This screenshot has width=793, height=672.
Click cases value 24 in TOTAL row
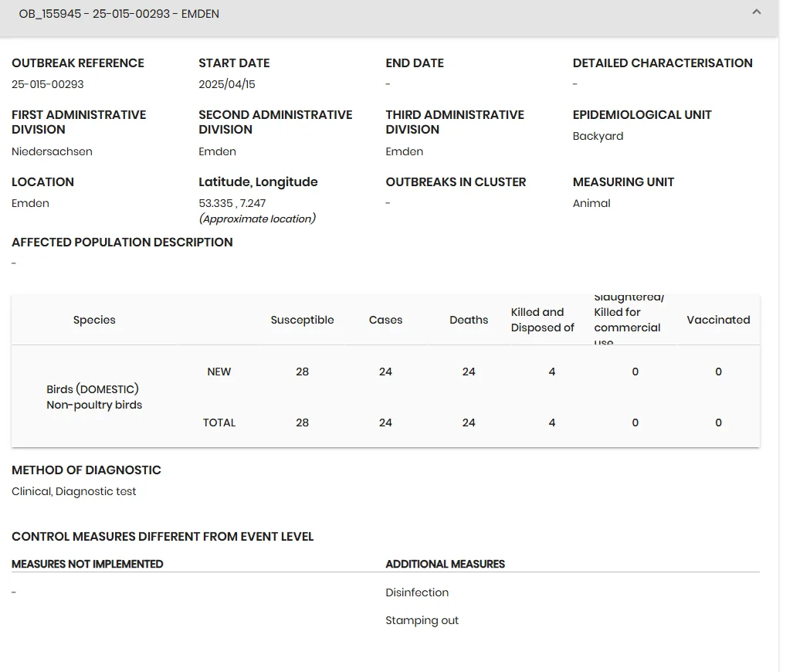tap(385, 423)
